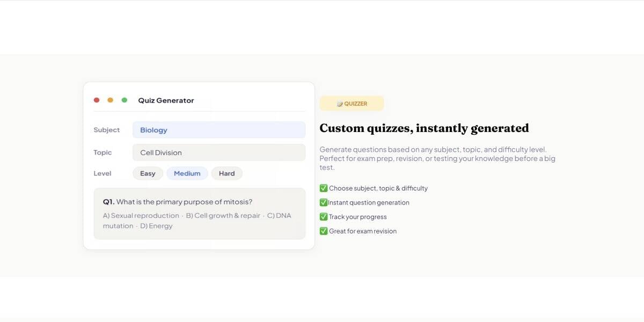Choose answer B) Cell growth & repair
Viewport: 644px width, 322px height.
point(223,216)
